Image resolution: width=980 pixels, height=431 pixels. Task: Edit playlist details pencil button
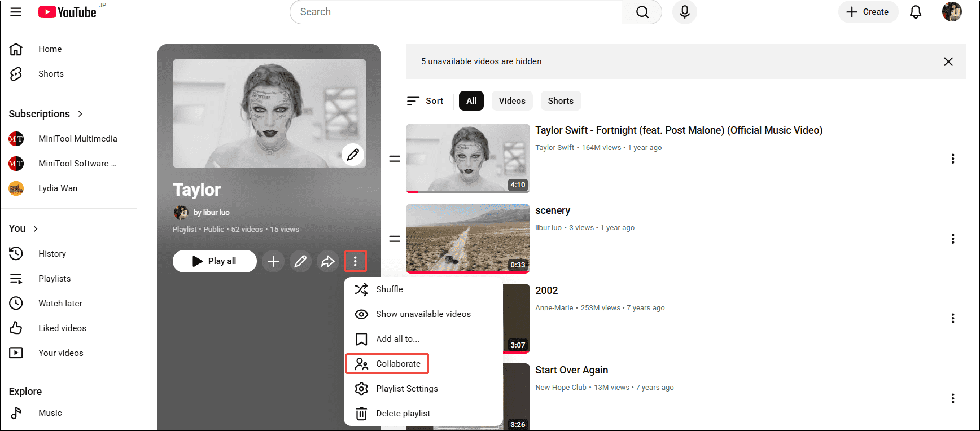(x=300, y=261)
